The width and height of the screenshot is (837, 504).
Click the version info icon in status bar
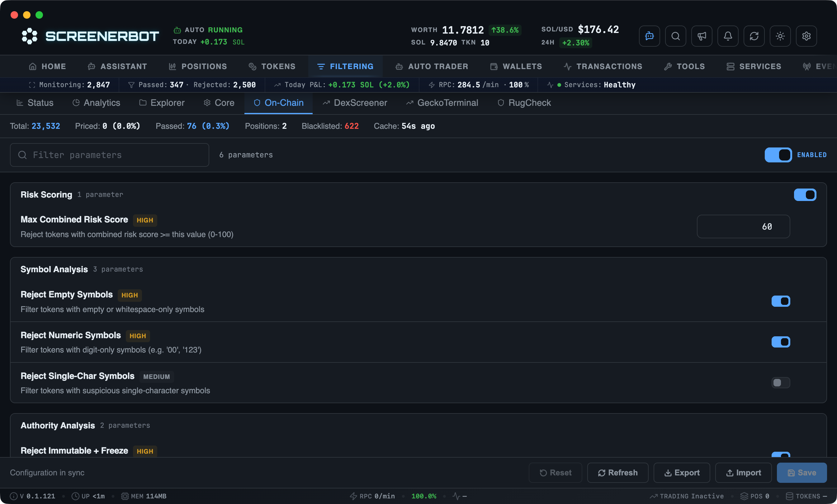(x=14, y=496)
